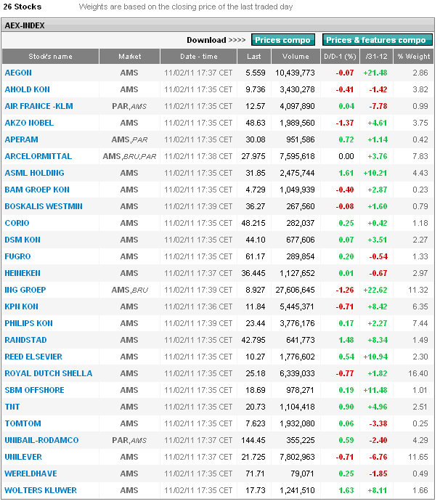Select AEGON year change +21.48

point(375,73)
